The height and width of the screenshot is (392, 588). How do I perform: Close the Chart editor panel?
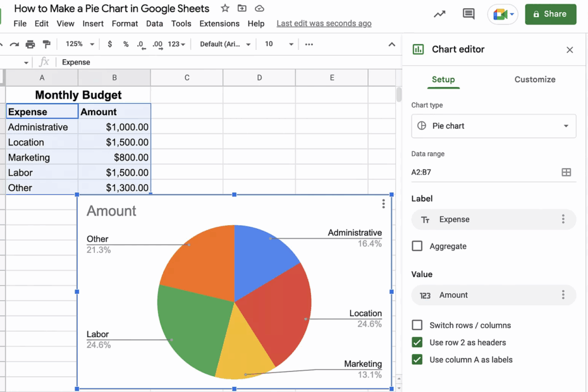tap(570, 50)
